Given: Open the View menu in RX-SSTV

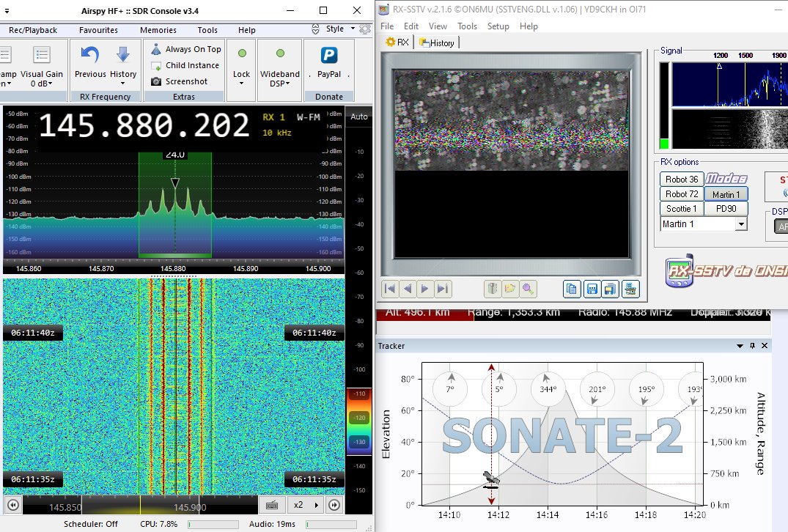Looking at the screenshot, I should (438, 26).
